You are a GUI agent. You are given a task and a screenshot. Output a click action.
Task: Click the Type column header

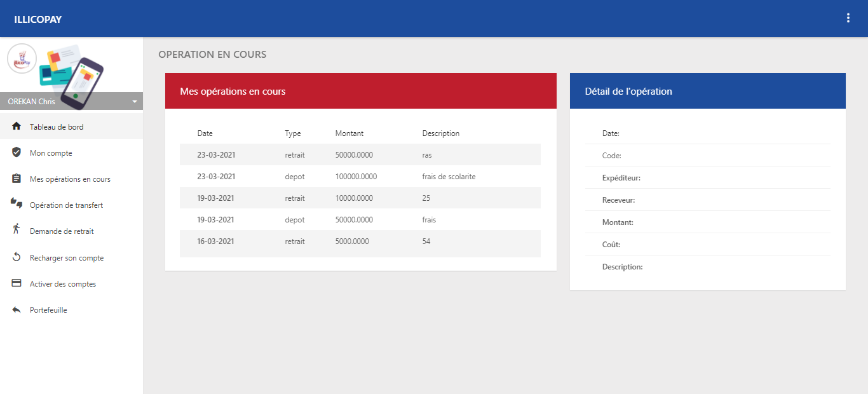293,133
